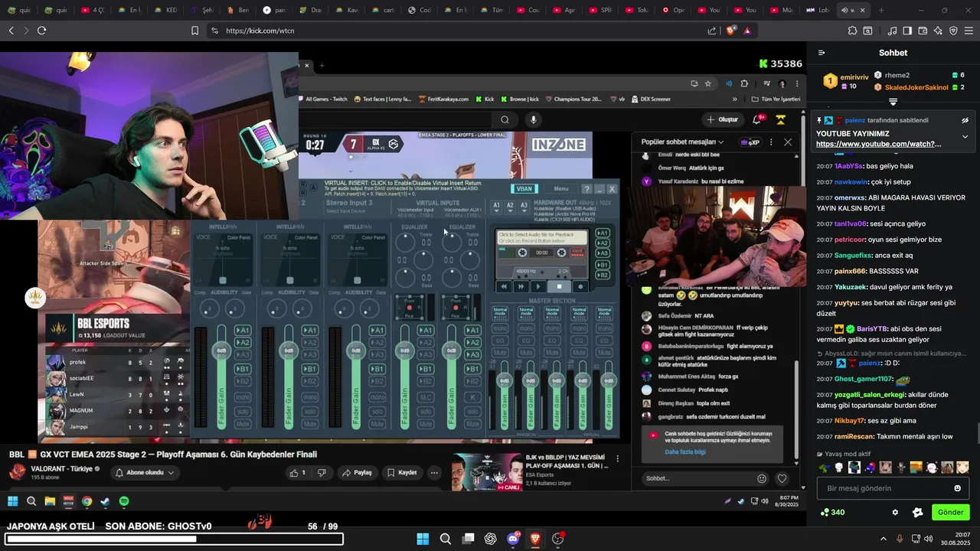Click the Oluştur create button
980x551 pixels.
[x=723, y=119]
